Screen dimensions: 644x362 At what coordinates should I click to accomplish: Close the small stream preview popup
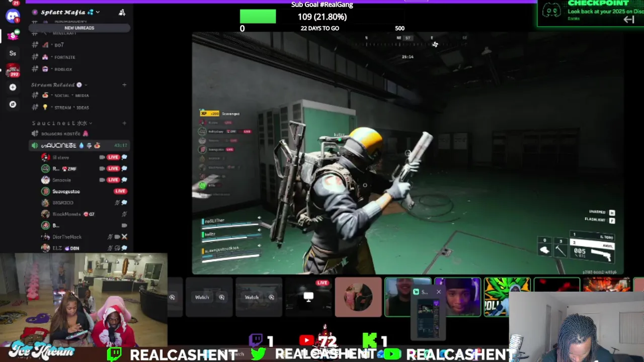click(x=438, y=292)
